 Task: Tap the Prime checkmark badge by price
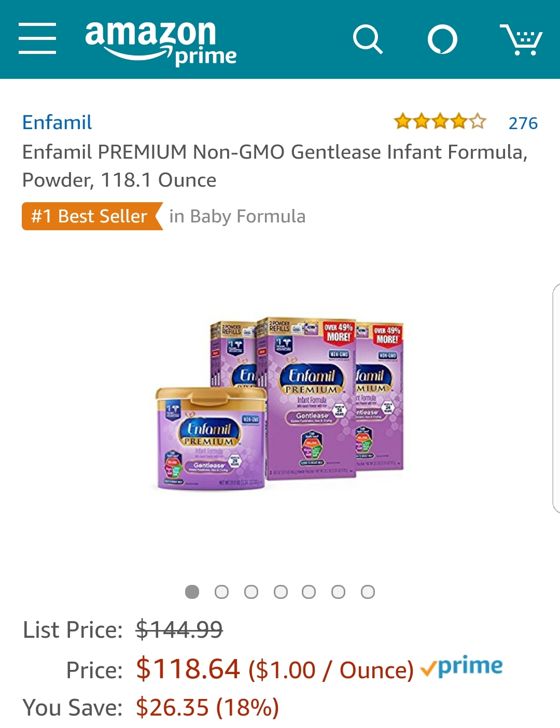click(461, 667)
